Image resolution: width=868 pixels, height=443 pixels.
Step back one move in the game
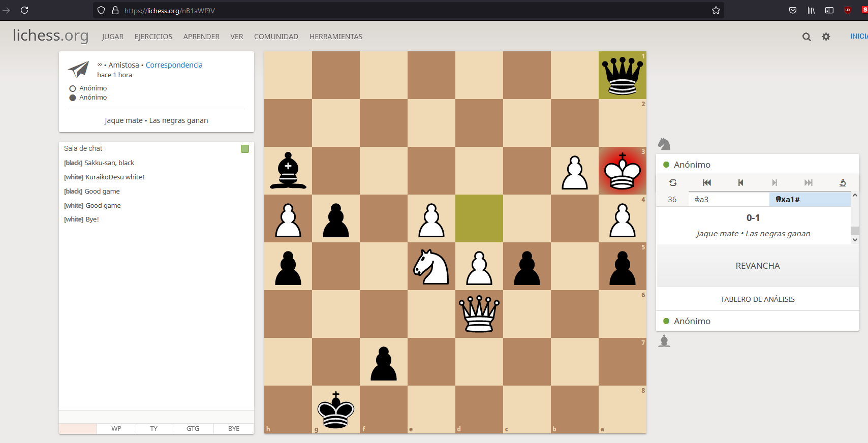tap(740, 183)
